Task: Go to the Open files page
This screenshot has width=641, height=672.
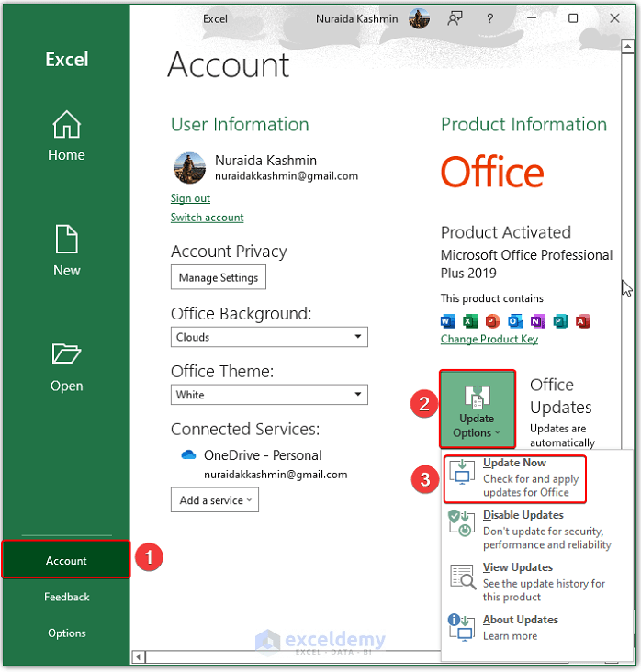Action: 66,367
